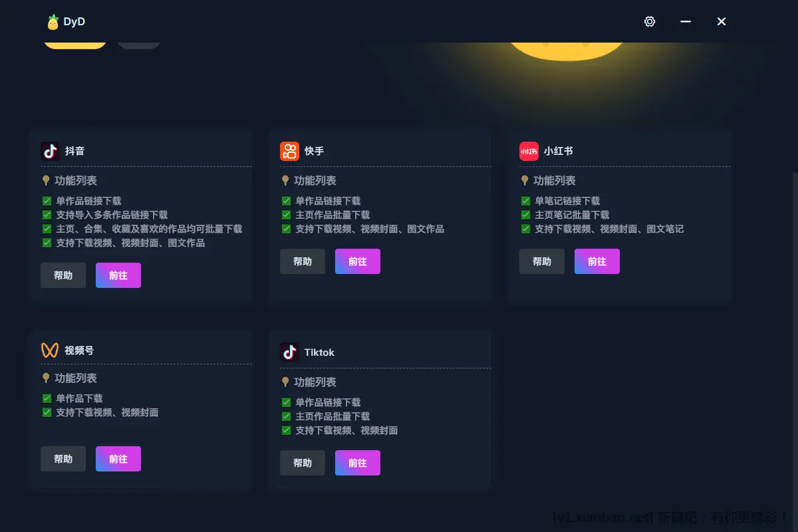Open 帮助 on the Tiktok card
This screenshot has width=798, height=532.
303,463
